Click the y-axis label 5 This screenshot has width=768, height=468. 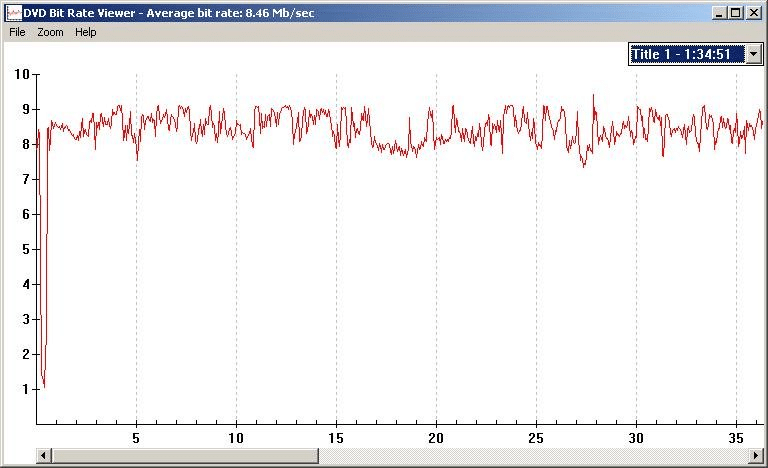click(x=26, y=249)
